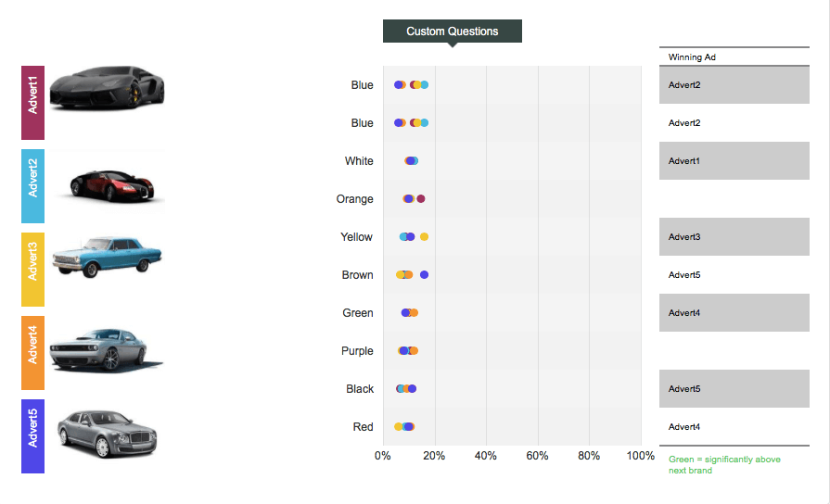Click the maroon dot in Orange row
The height and width of the screenshot is (504, 830).
click(x=421, y=199)
